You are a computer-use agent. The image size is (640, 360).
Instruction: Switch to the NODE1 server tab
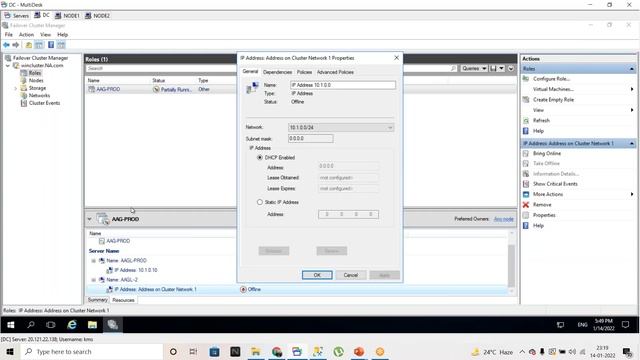click(x=67, y=16)
